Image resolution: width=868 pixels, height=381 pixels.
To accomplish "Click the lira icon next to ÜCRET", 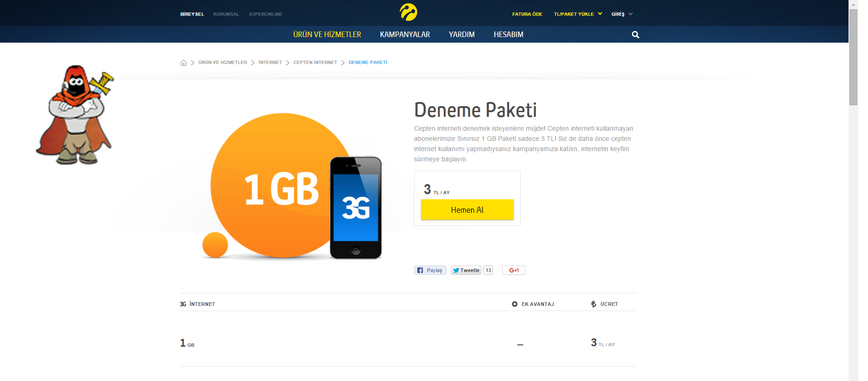I will click(x=594, y=304).
